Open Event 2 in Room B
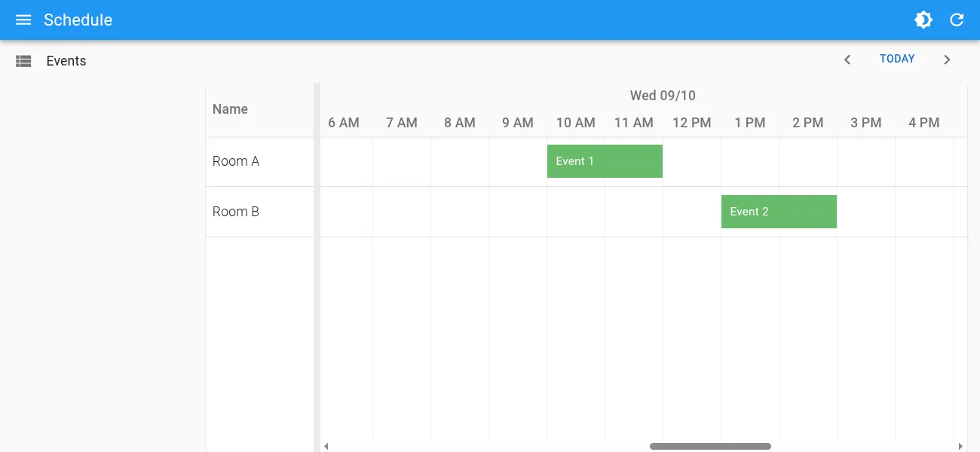The image size is (980, 452). (779, 212)
